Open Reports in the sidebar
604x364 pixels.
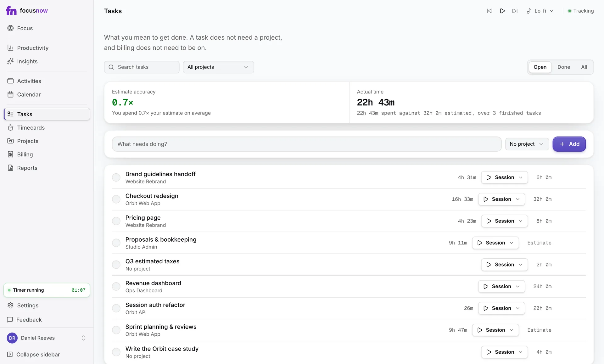click(47, 168)
